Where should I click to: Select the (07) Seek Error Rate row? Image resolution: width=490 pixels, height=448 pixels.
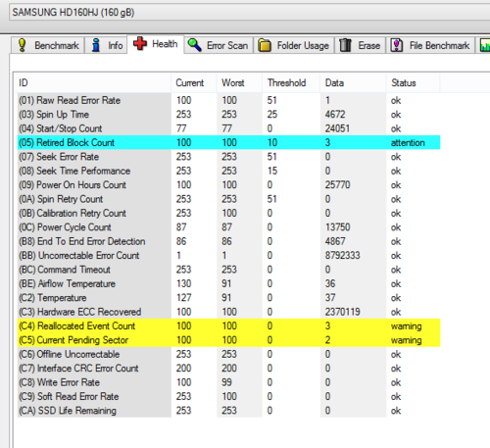click(228, 157)
